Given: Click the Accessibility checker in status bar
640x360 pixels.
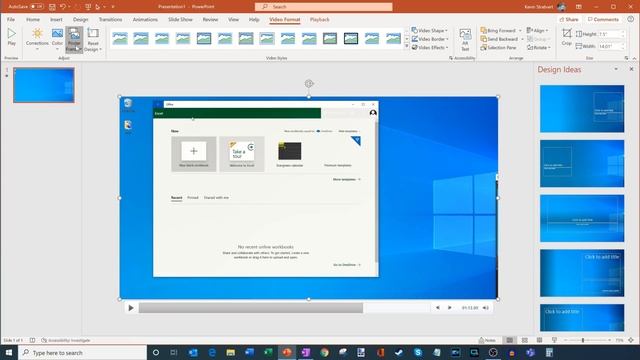Looking at the screenshot, I should click(65, 340).
